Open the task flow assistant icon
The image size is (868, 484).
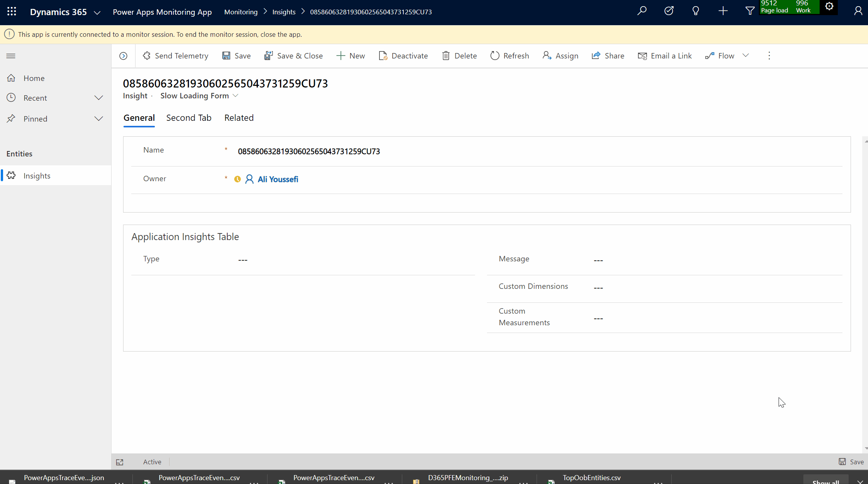(669, 11)
